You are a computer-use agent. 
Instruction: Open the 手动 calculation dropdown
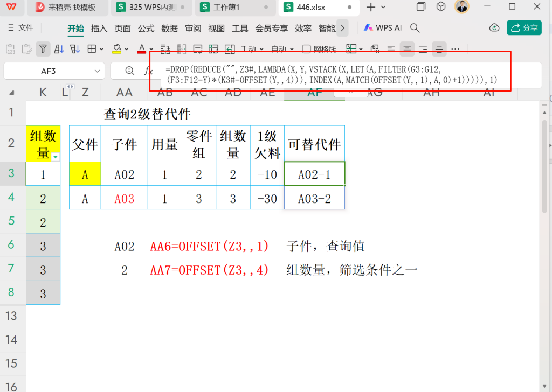[252, 49]
